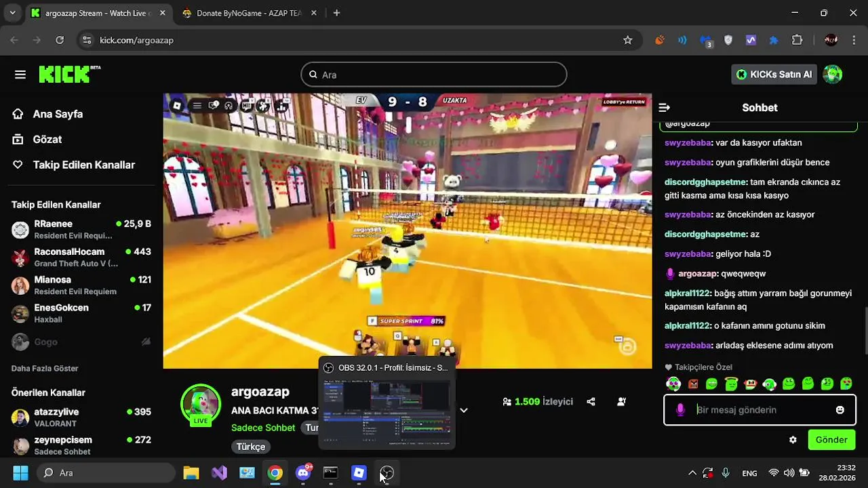
Task: Open the Chrome profile avatar
Action: [x=831, y=40]
